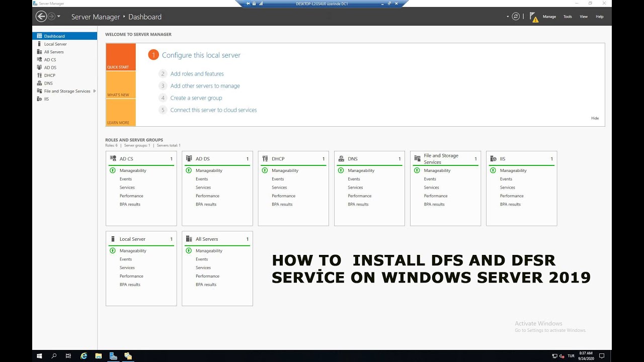This screenshot has width=644, height=362.
Task: Open the notifications flag with warning
Action: [x=534, y=17]
